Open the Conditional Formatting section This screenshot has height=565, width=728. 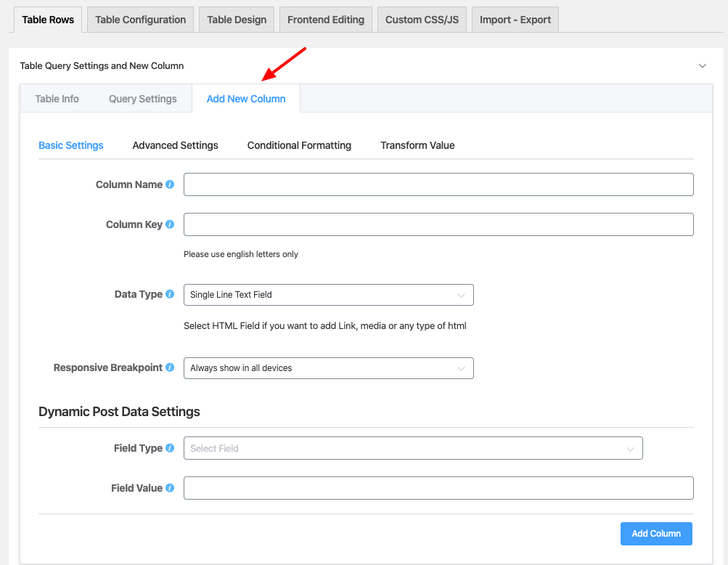299,145
